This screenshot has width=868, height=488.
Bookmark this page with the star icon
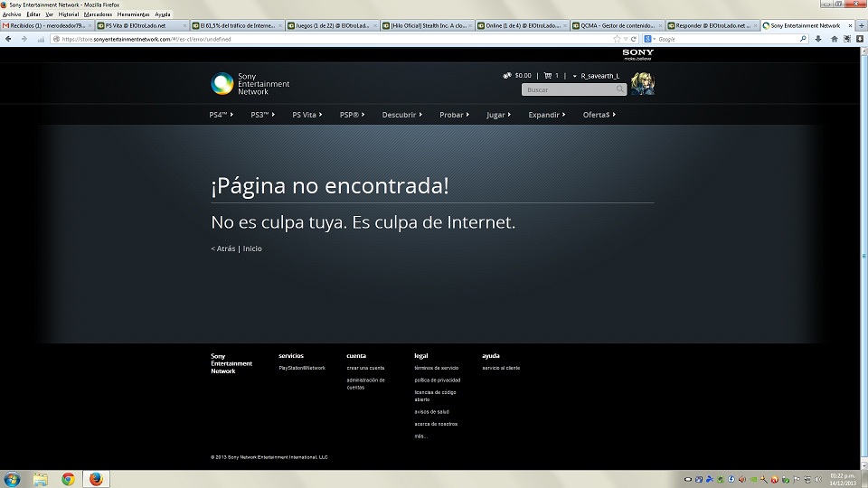coord(617,39)
